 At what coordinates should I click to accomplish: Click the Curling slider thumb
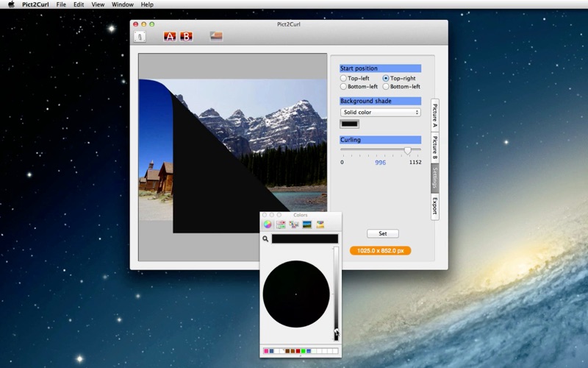click(408, 151)
